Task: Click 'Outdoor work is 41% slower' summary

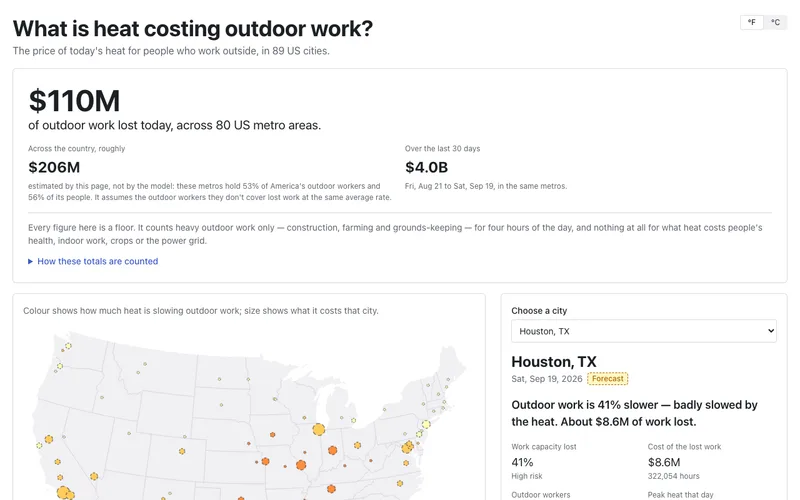Action: click(634, 413)
